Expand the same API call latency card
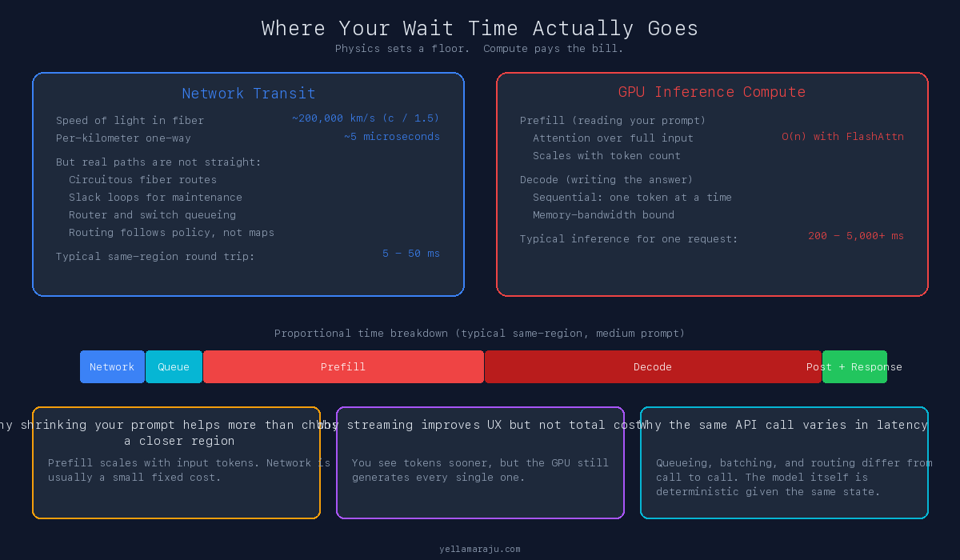This screenshot has height=560, width=960. pos(784,462)
